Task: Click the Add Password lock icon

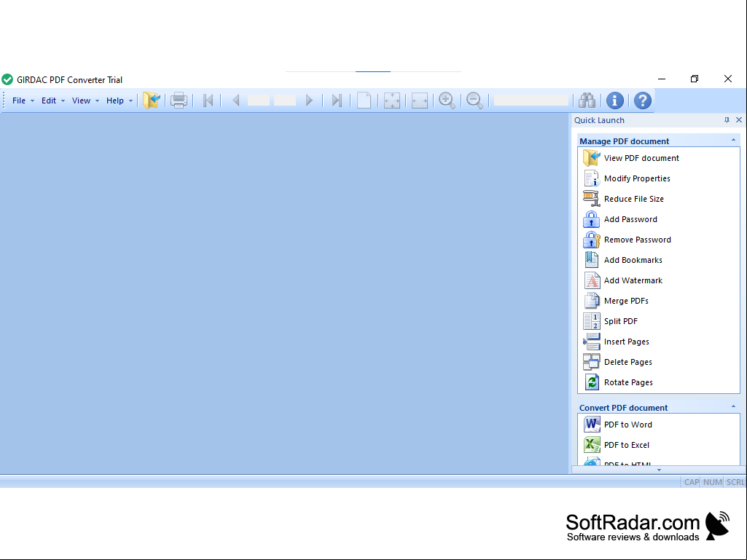Action: (591, 219)
